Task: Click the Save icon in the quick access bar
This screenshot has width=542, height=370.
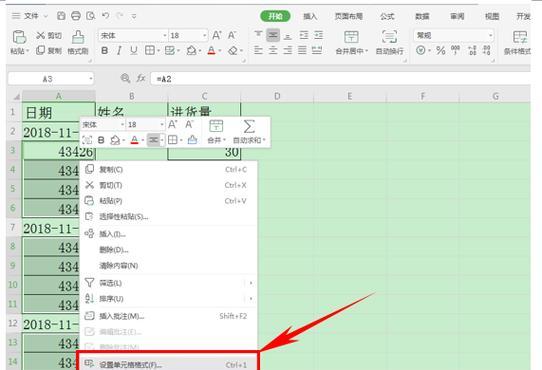Action: (61, 16)
